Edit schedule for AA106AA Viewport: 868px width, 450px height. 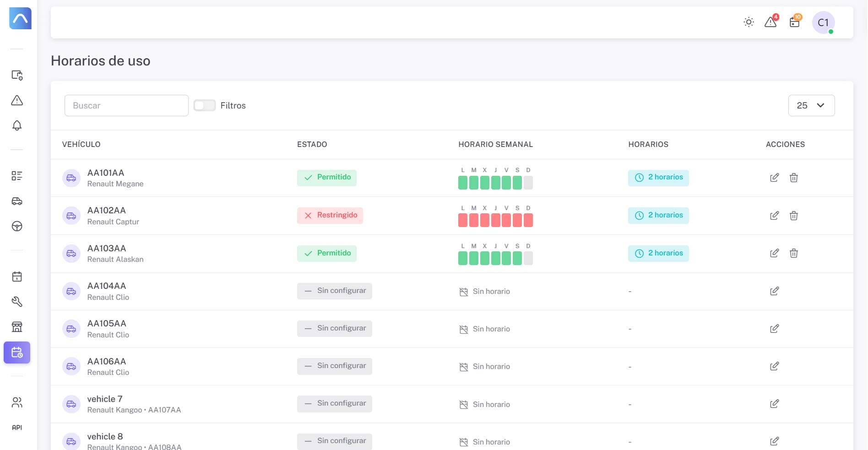point(775,366)
